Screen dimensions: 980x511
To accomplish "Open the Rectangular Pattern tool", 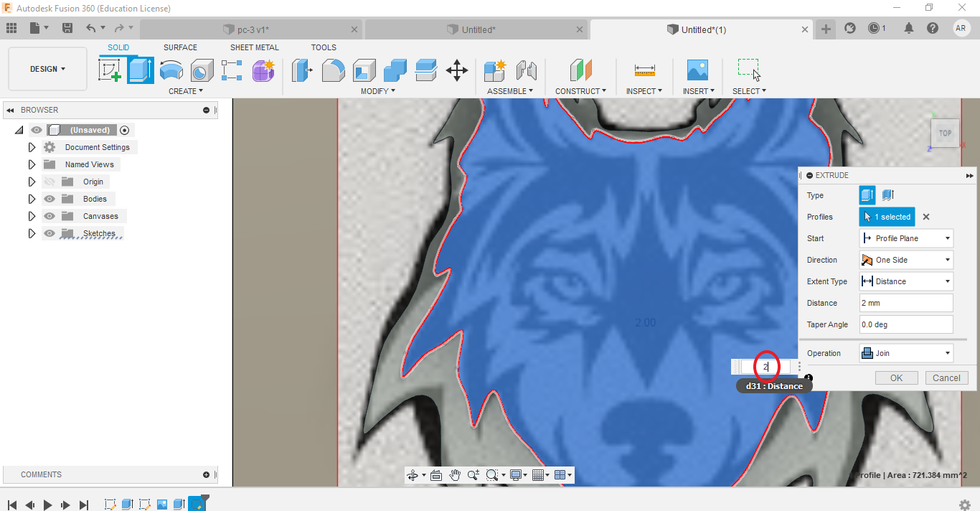I will coord(232,70).
